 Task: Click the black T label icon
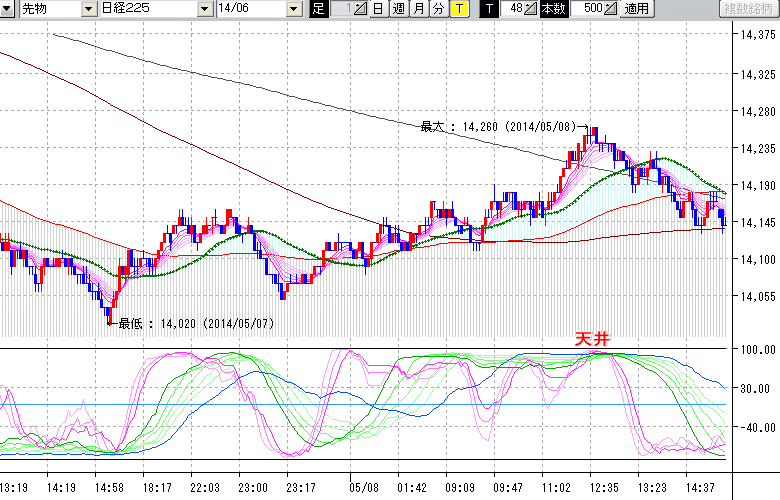(489, 9)
